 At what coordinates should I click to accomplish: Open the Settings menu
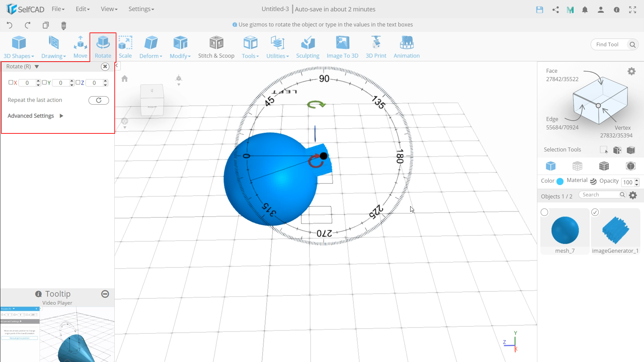coord(141,9)
